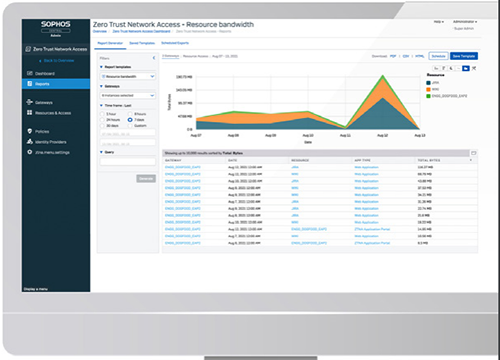Click the Zero Trust Network Access sidebar header
Screen dimensions: 500x360
click(56, 49)
